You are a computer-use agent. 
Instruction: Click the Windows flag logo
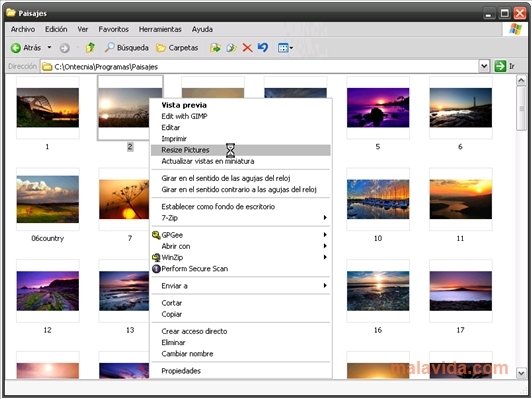pos(515,30)
